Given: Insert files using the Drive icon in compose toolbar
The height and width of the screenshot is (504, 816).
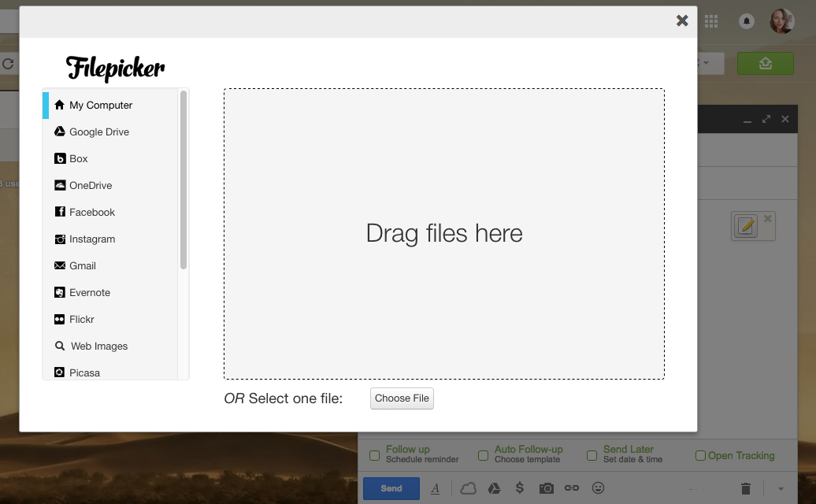Looking at the screenshot, I should click(x=494, y=488).
